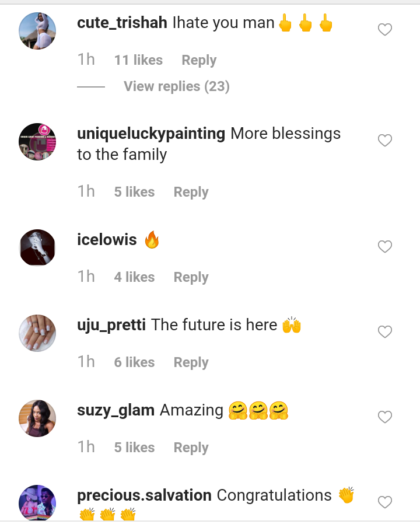Like icelowis's fire emoji comment
Screen dimensions: 420x524
pyautogui.click(x=385, y=247)
